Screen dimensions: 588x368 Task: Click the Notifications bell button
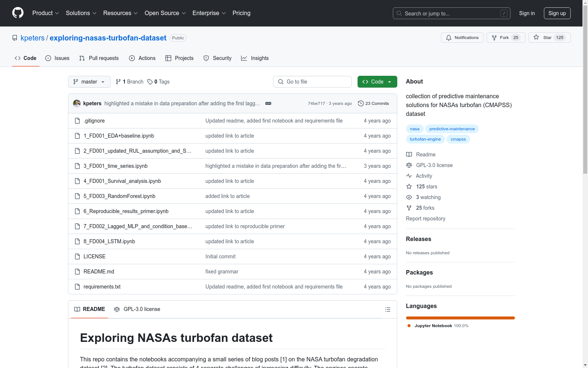(462, 38)
